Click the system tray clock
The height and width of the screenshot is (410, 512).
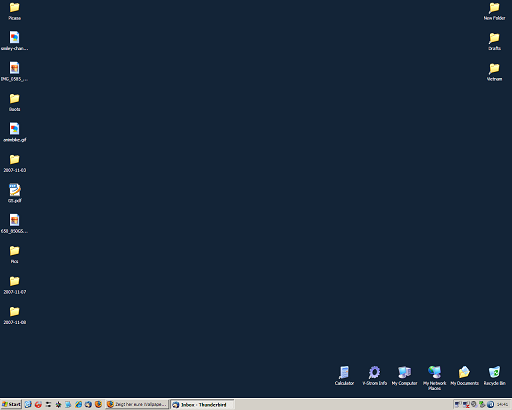[502, 405]
